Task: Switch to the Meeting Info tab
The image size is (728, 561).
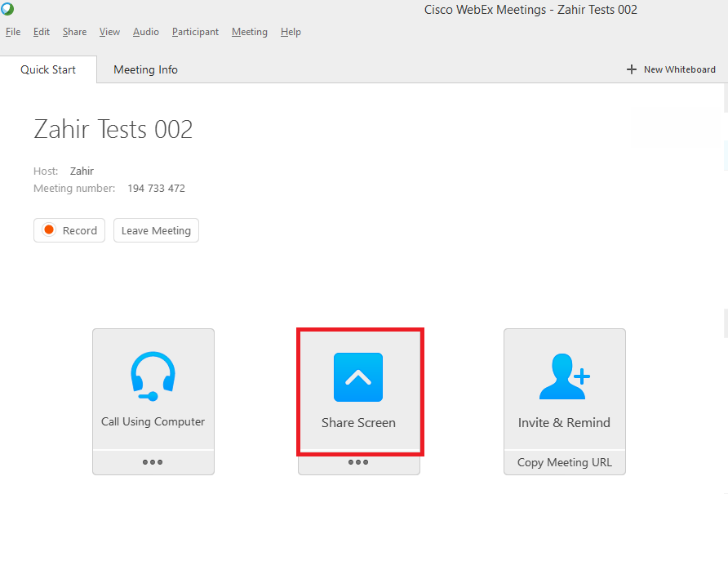Action: tap(145, 69)
